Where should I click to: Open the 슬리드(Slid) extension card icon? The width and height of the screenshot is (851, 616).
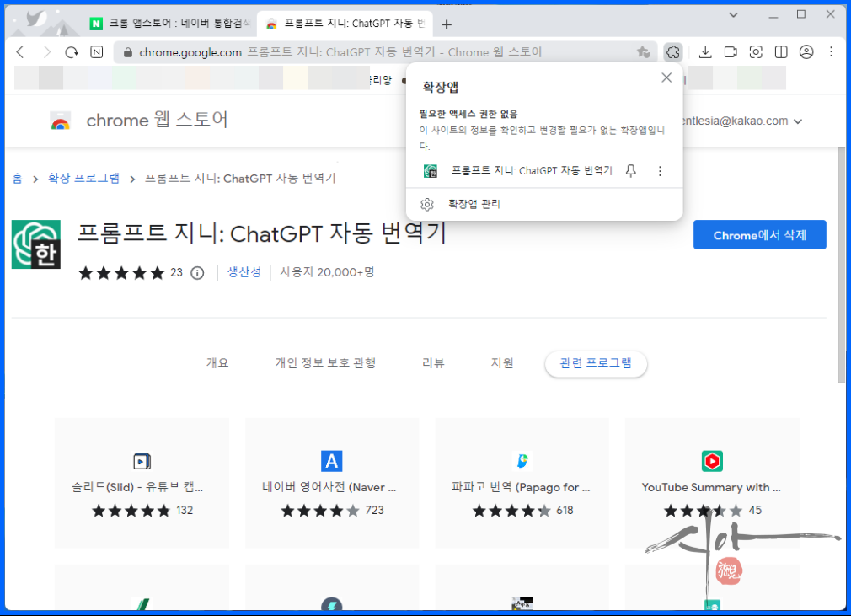tap(142, 461)
